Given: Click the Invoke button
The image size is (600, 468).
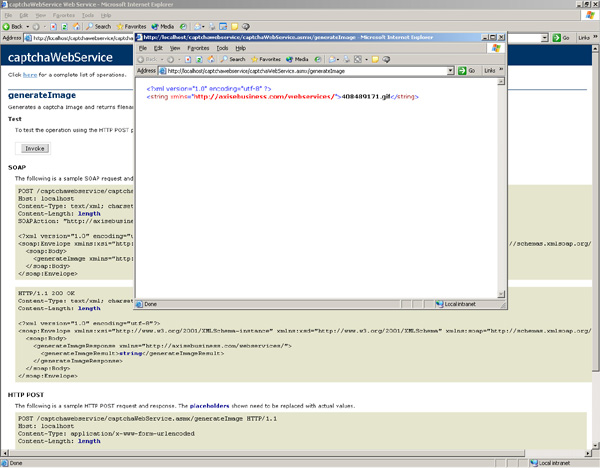Looking at the screenshot, I should 35,148.
